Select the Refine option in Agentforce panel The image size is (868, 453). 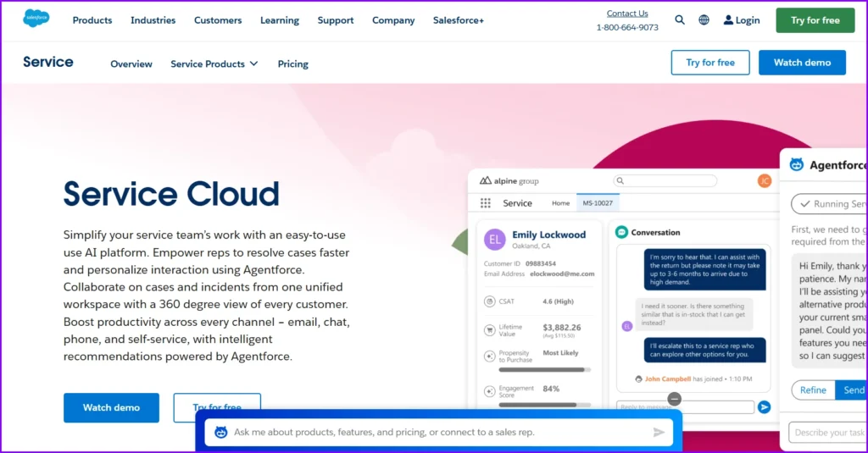812,389
